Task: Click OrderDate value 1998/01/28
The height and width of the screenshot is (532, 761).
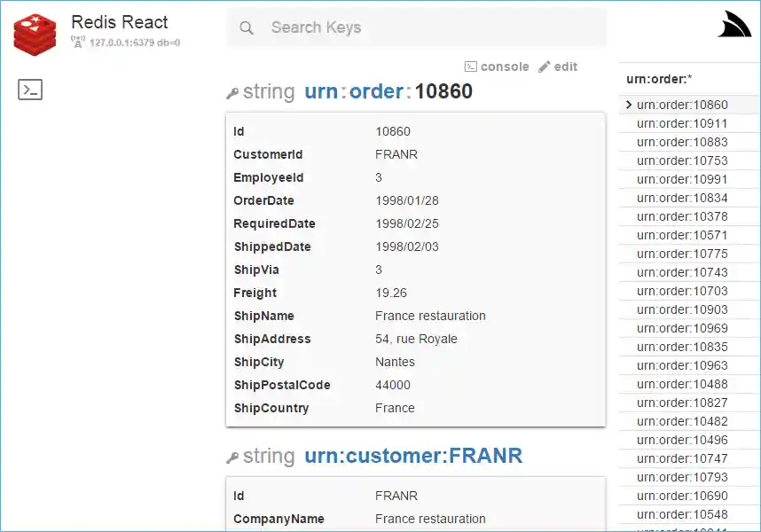Action: coord(407,200)
